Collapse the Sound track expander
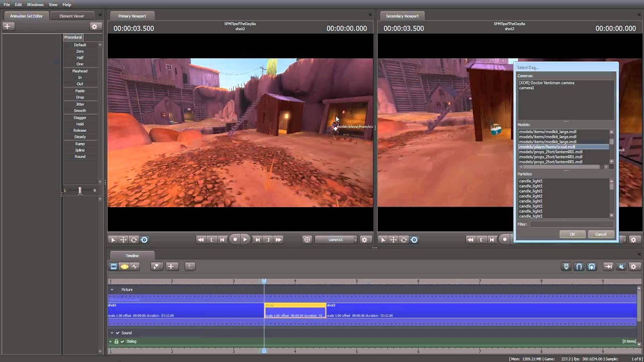 (x=112, y=333)
